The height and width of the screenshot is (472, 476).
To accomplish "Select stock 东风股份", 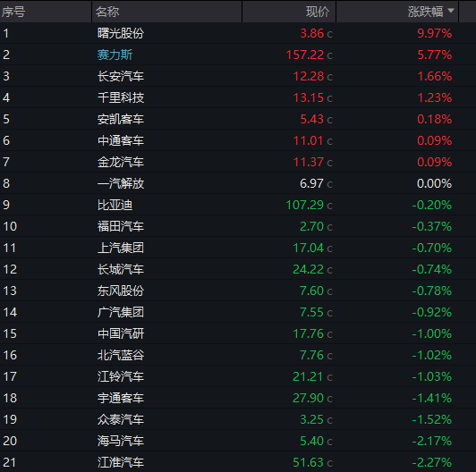I will pos(121,291).
